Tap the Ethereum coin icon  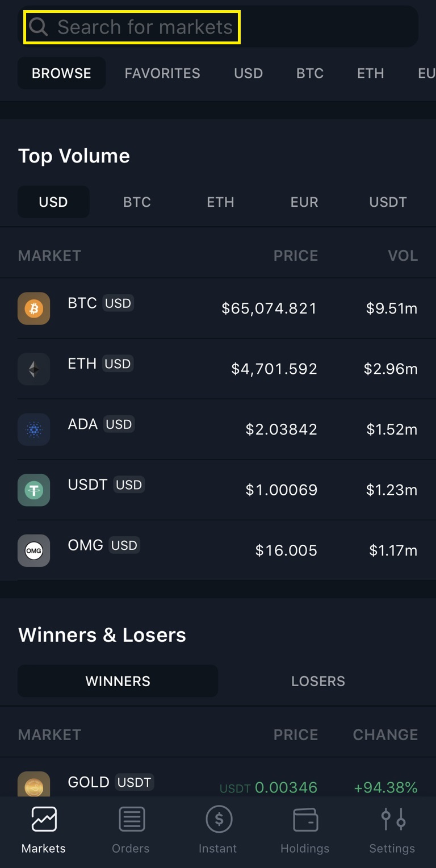34,369
